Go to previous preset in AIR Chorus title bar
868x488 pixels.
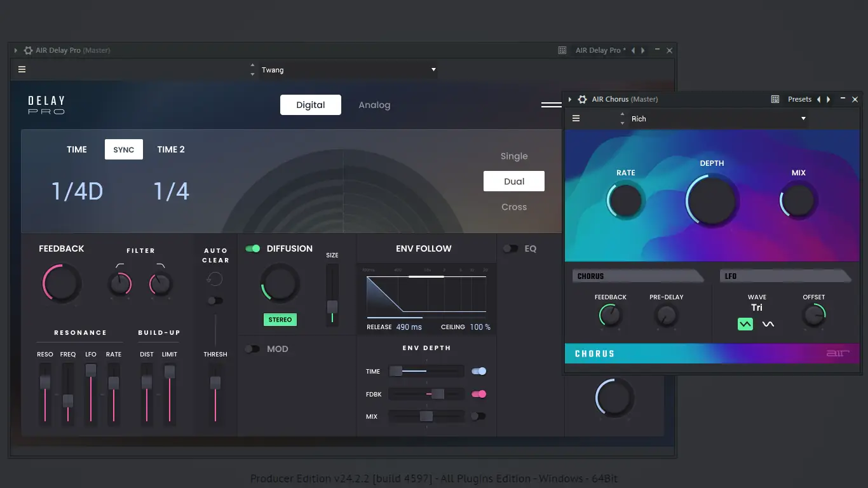point(818,99)
